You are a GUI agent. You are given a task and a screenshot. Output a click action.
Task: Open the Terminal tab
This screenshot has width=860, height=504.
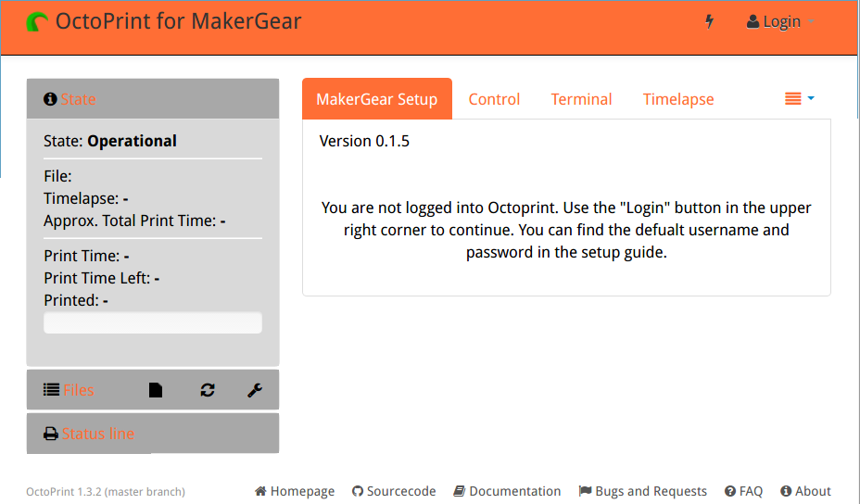pyautogui.click(x=581, y=99)
